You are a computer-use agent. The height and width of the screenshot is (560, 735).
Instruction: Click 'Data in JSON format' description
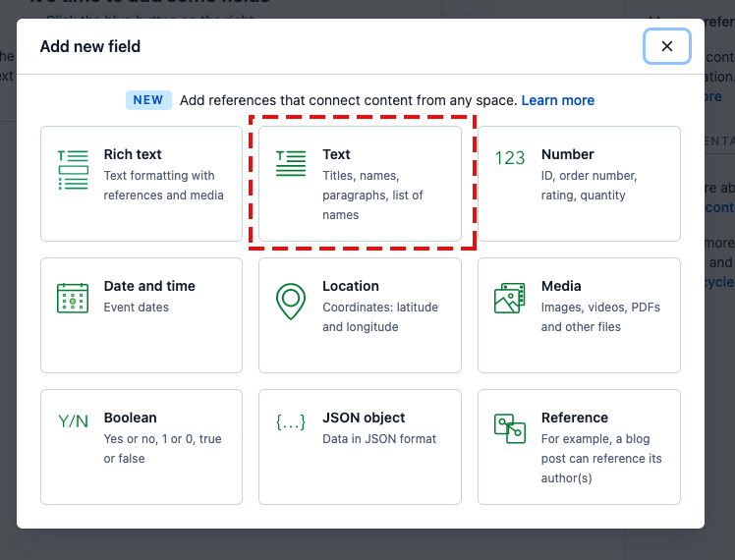point(379,438)
